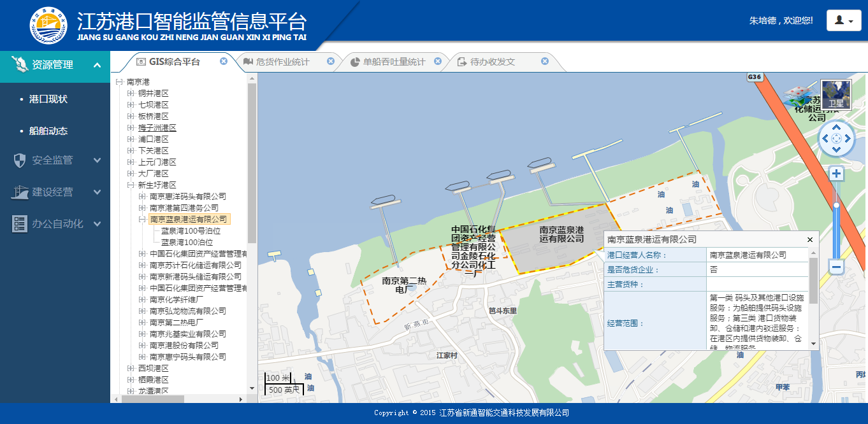Click the map layers stack icon
This screenshot has width=868, height=424.
[799, 97]
